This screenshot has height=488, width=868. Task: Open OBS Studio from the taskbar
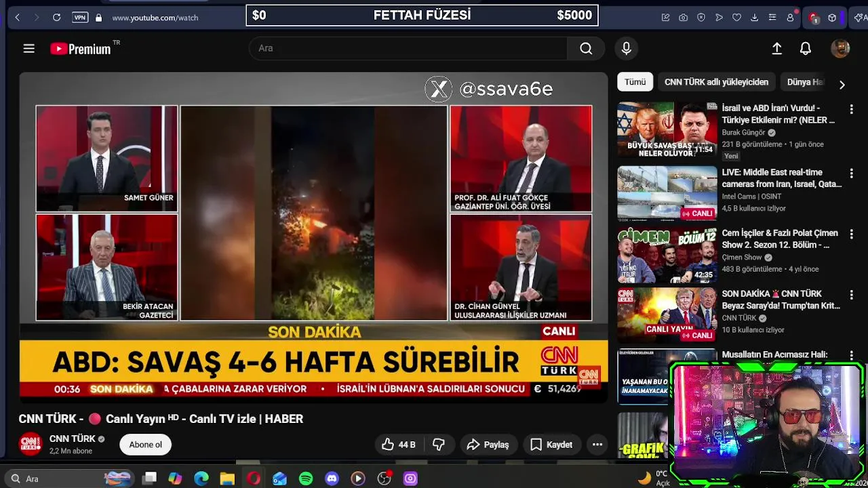(x=384, y=479)
